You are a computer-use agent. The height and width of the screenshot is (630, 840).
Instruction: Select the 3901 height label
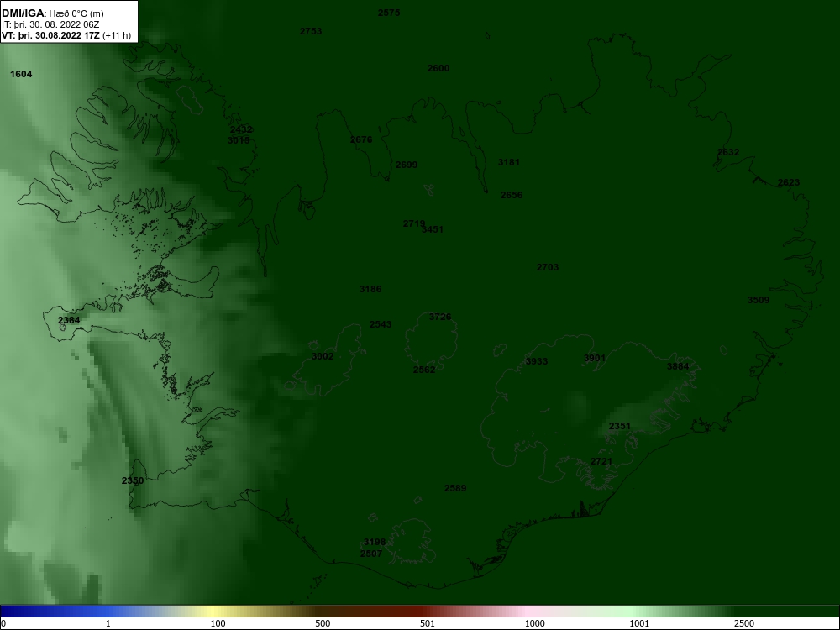click(595, 358)
